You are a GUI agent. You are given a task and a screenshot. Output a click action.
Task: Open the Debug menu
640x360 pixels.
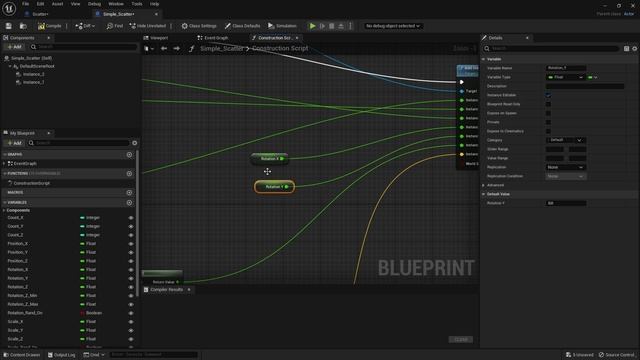(x=94, y=4)
